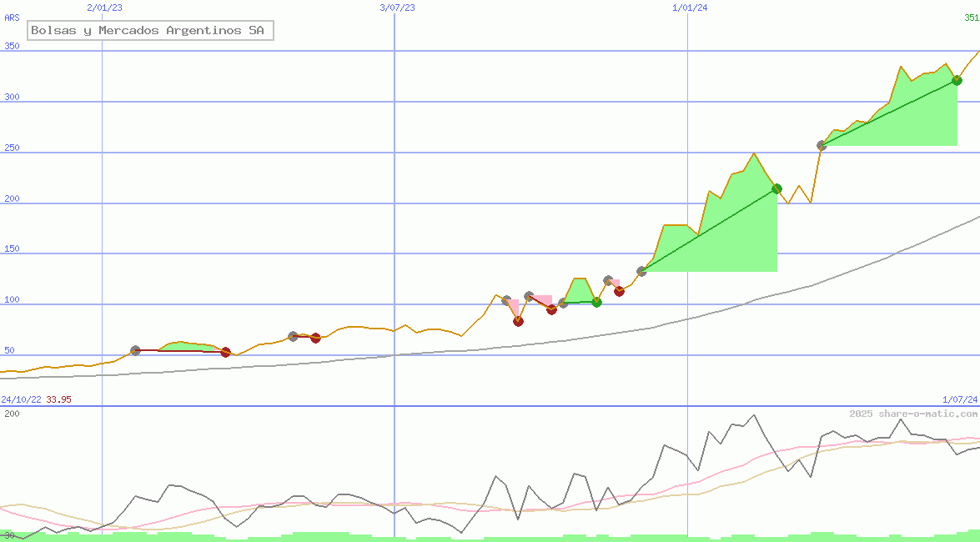Viewport: 980px width, 542px height.
Task: Select the first grey entry marker on the chart
Action: (x=135, y=350)
